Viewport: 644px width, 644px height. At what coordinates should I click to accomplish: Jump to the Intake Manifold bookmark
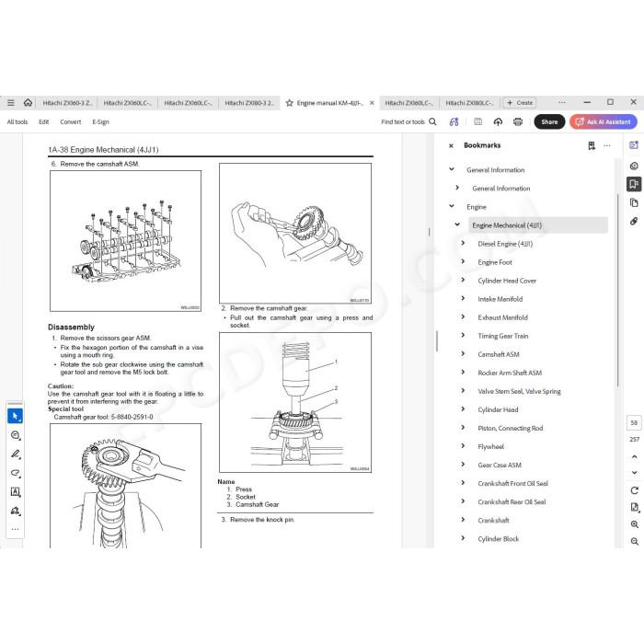(x=500, y=299)
